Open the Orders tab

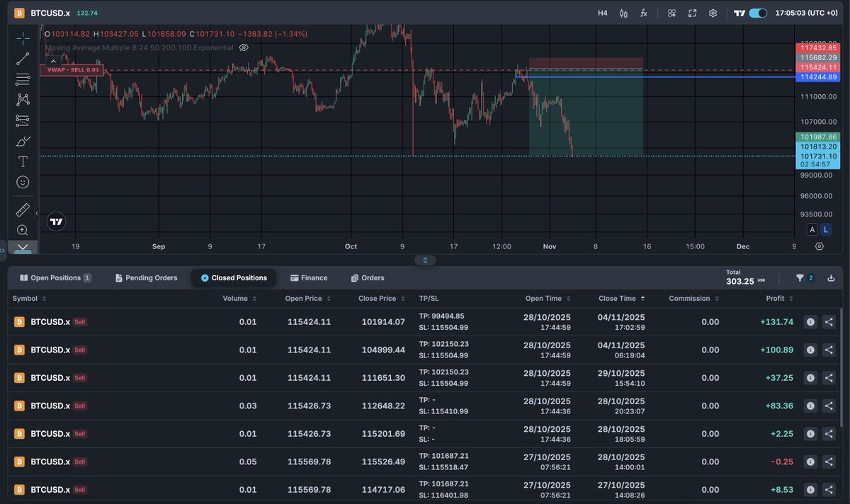[368, 278]
